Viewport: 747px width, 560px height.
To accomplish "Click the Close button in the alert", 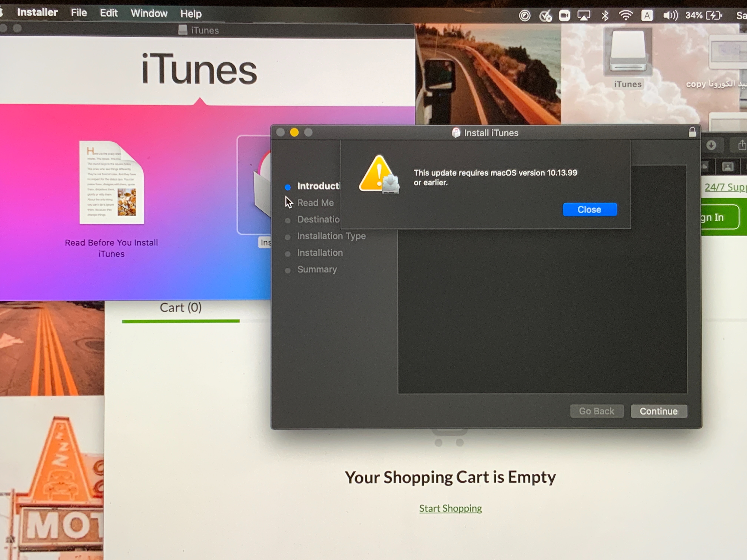I will click(x=590, y=210).
